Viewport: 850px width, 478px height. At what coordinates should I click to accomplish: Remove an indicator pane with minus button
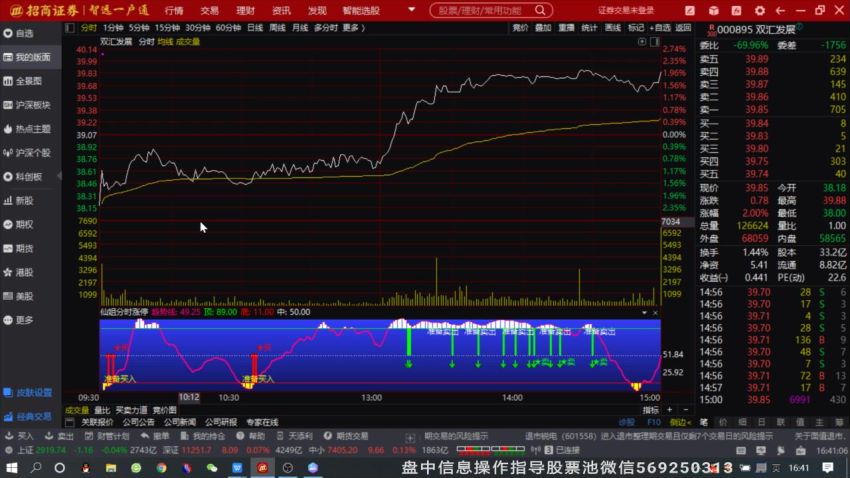click(685, 410)
